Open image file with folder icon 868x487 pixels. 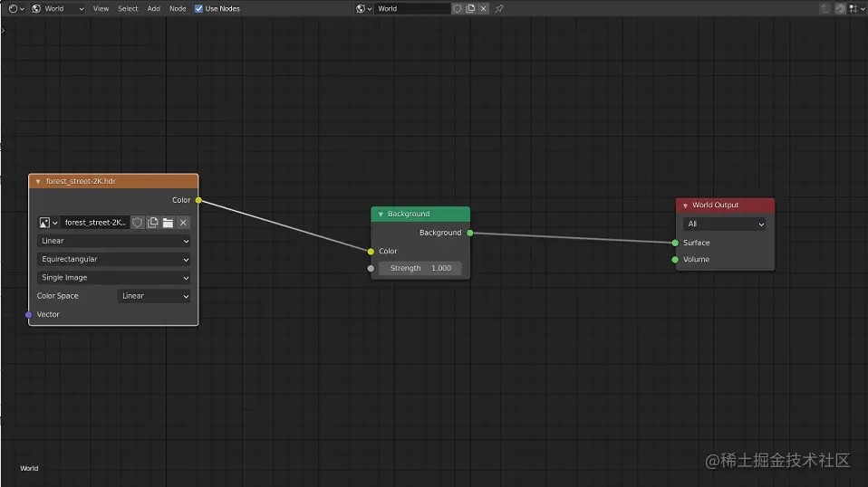(168, 222)
